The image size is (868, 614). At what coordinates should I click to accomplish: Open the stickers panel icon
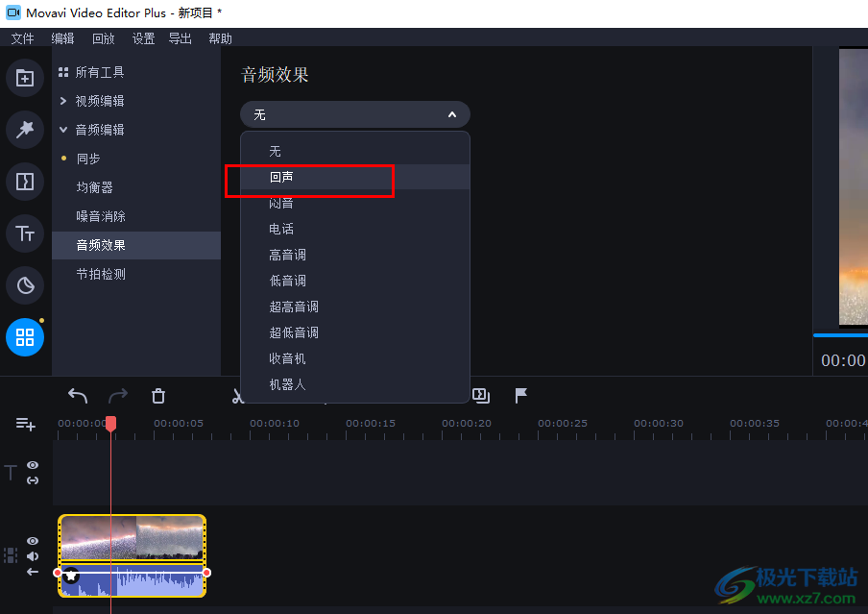pos(25,284)
